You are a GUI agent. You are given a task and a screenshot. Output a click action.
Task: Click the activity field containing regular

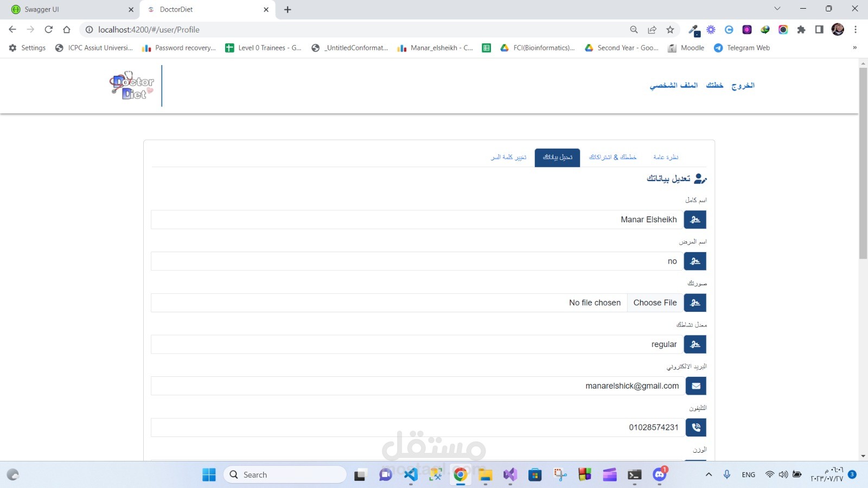click(417, 344)
